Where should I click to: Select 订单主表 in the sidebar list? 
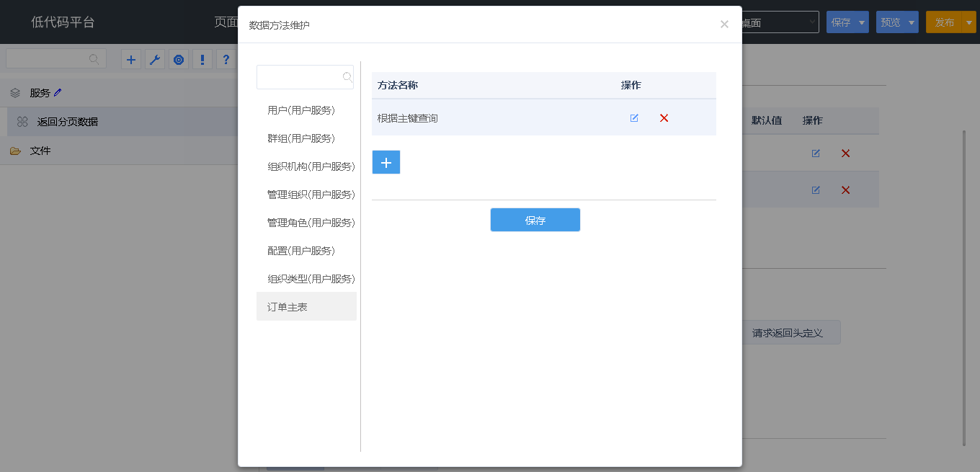288,307
